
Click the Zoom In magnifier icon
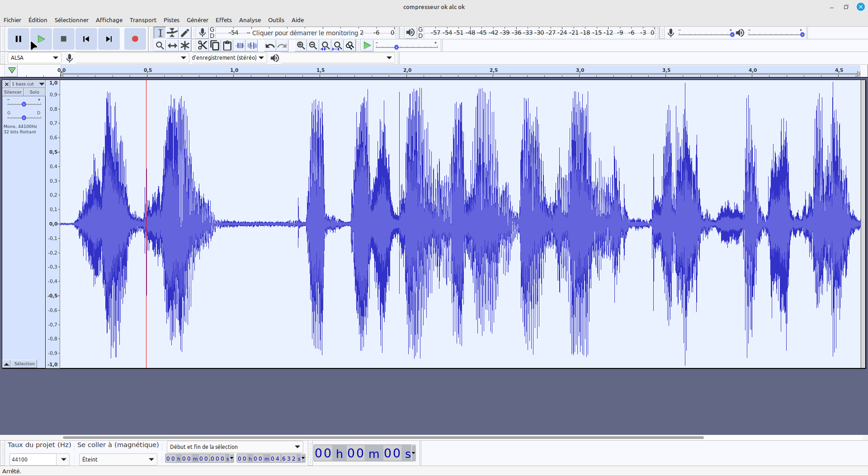301,46
